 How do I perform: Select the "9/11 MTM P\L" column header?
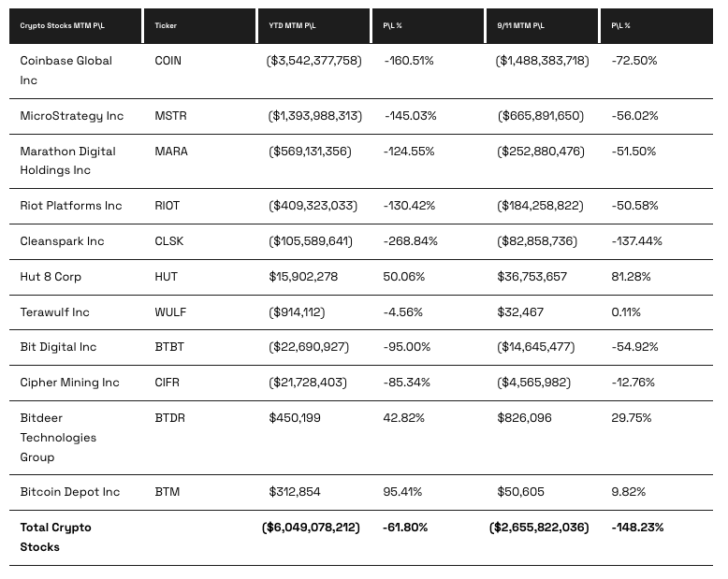pyautogui.click(x=519, y=25)
